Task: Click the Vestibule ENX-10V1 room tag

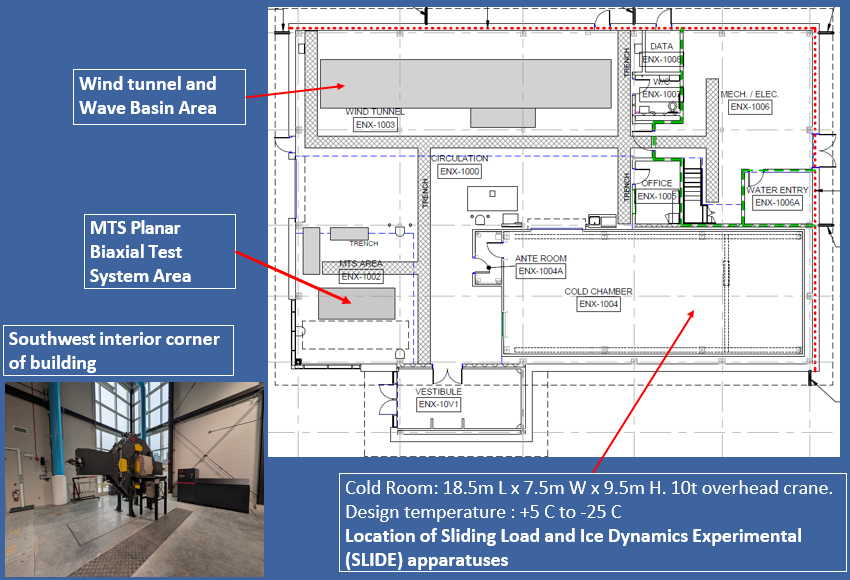Action: [x=438, y=405]
